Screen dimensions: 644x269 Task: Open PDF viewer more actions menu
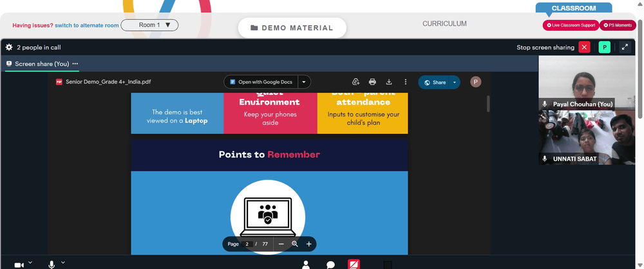point(405,82)
